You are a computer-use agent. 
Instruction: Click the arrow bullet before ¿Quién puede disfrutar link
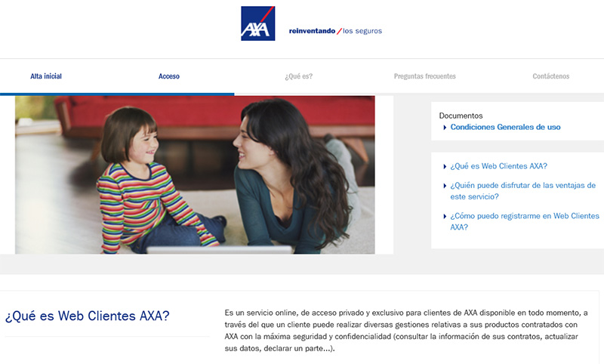pyautogui.click(x=445, y=186)
